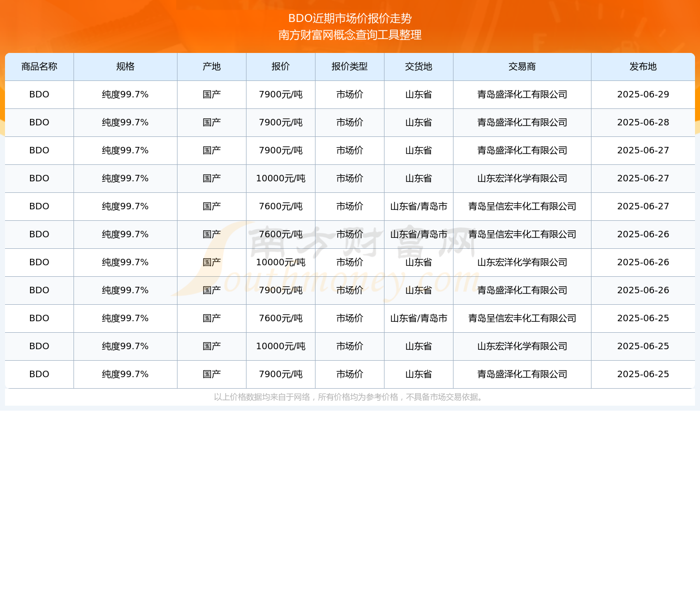Screen dimensions: 700x602
Task: Click 7600元/吨 price dated 2025-06-27
Action: click(281, 206)
